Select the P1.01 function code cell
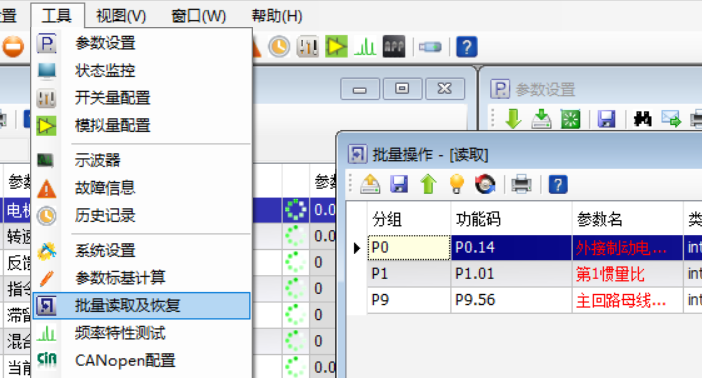 click(x=511, y=274)
